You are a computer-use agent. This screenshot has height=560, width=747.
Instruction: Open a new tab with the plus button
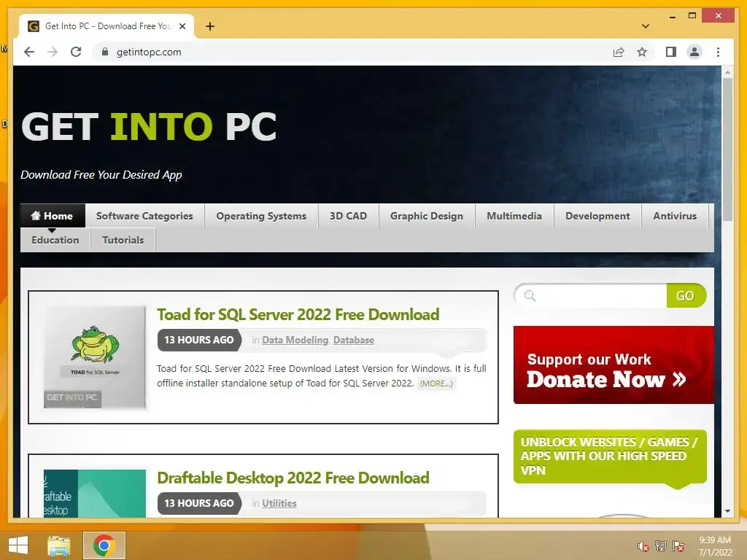pyautogui.click(x=209, y=26)
